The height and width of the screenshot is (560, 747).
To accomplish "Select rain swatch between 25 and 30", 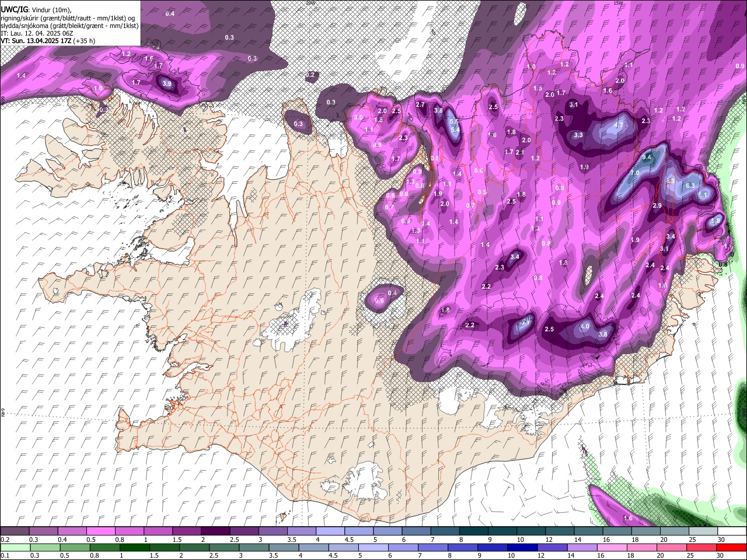I will pyautogui.click(x=703, y=547).
